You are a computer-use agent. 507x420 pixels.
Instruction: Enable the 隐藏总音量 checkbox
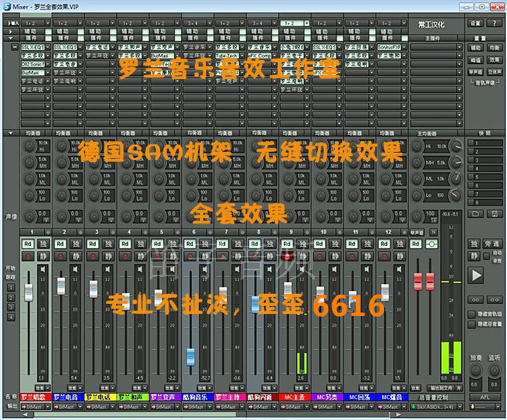pos(472,324)
